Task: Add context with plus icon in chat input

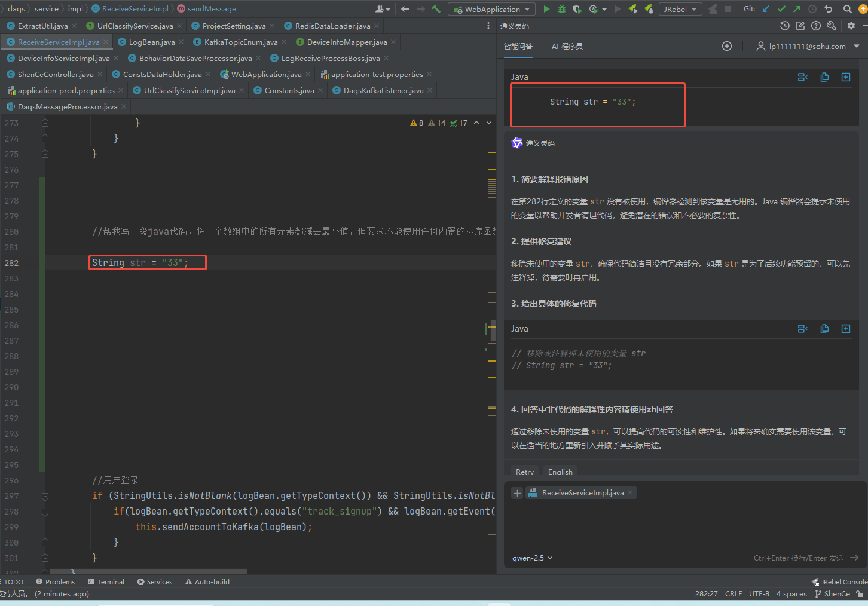Action: (517, 493)
